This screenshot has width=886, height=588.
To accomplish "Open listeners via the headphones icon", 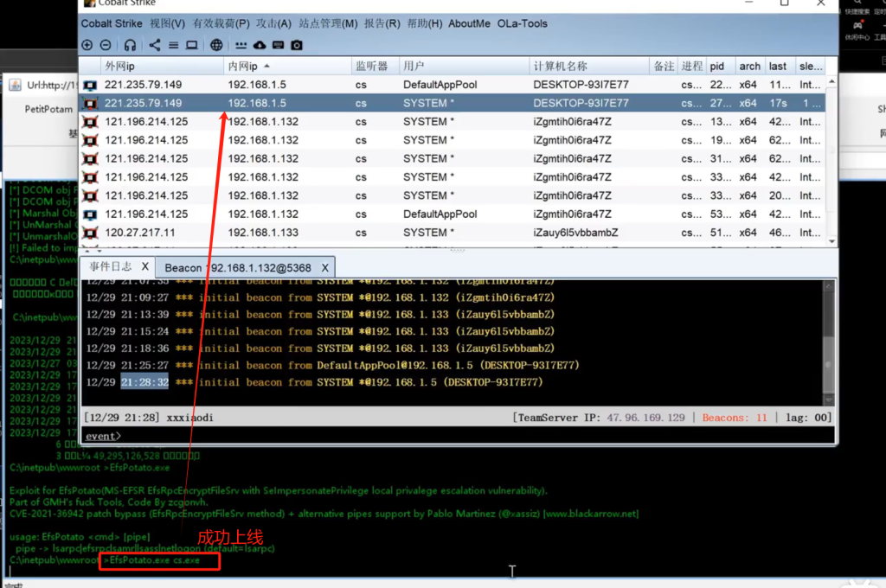I will click(130, 45).
